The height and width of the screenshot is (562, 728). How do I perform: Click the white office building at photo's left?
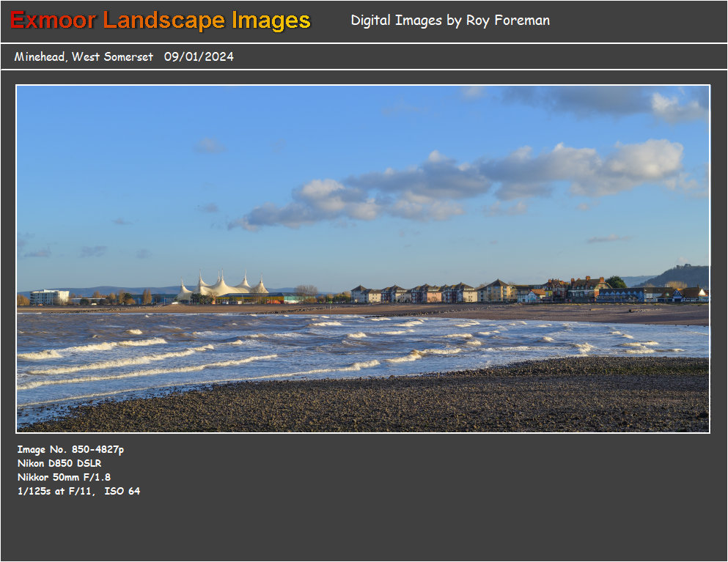tap(50, 297)
